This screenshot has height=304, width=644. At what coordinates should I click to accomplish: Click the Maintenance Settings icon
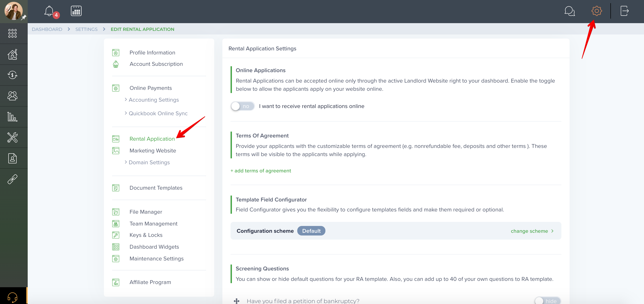click(x=116, y=259)
